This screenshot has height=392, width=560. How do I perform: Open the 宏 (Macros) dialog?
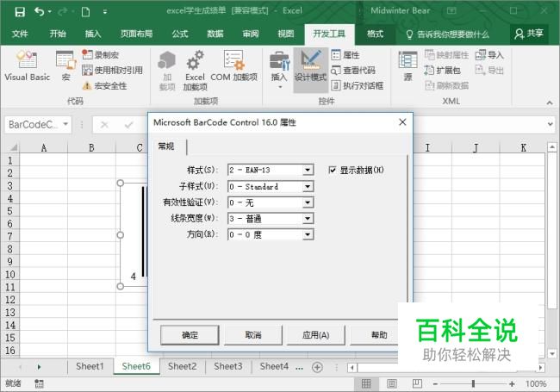pyautogui.click(x=65, y=65)
